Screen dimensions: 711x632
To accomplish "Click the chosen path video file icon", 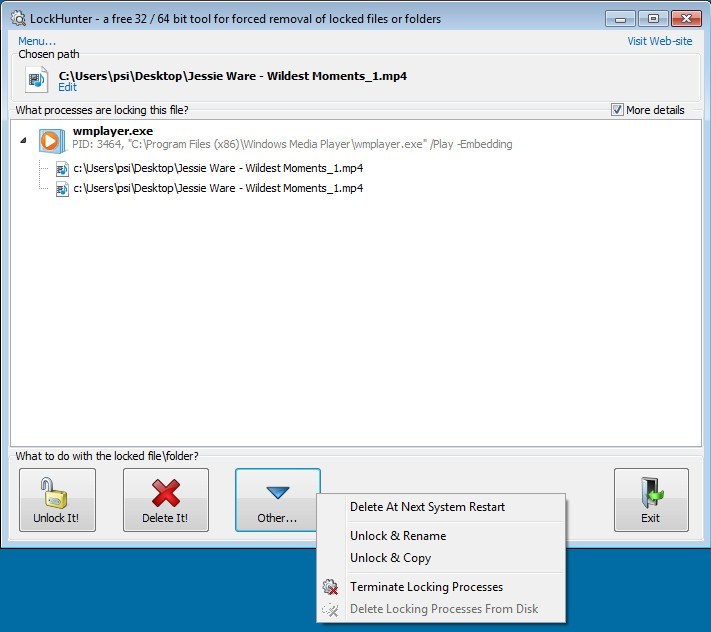I will point(36,79).
